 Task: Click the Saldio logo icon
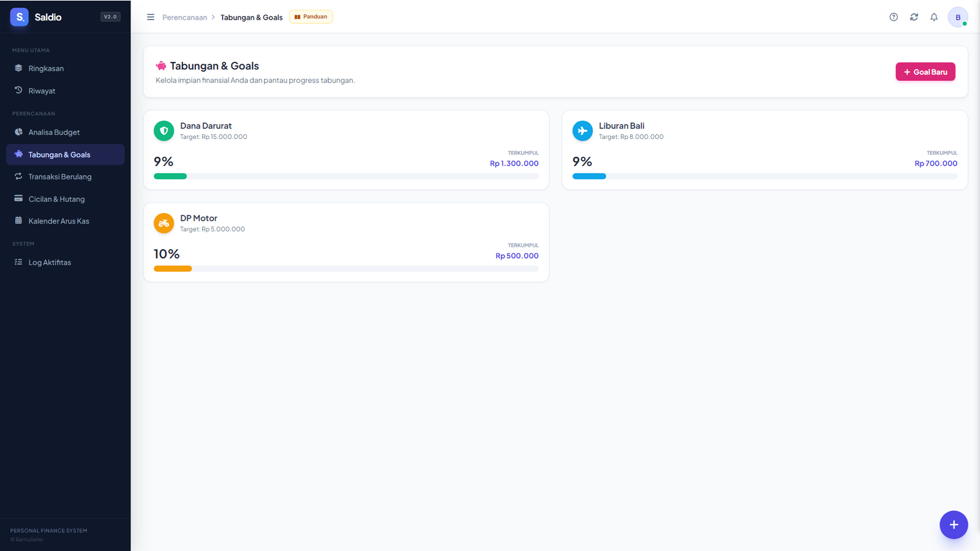20,17
